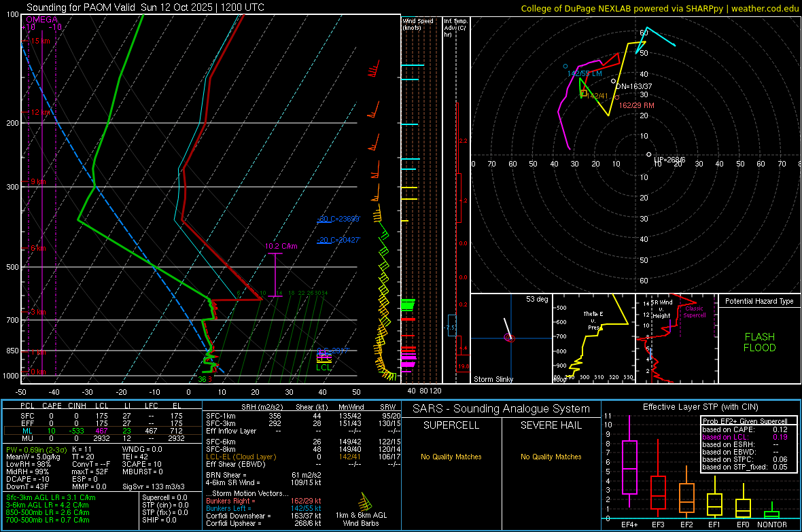Click the Bunkers Right storm motion line
802x532 pixels.
pos(264,501)
